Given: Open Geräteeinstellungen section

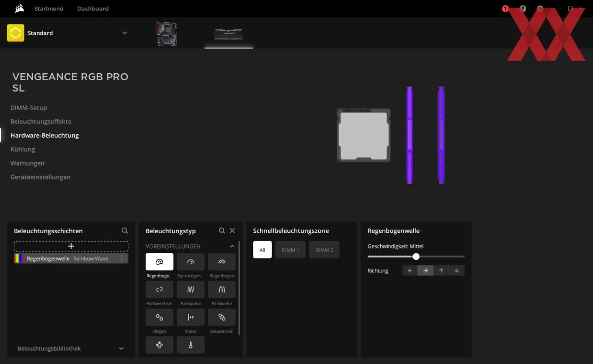Looking at the screenshot, I should pyautogui.click(x=41, y=177).
